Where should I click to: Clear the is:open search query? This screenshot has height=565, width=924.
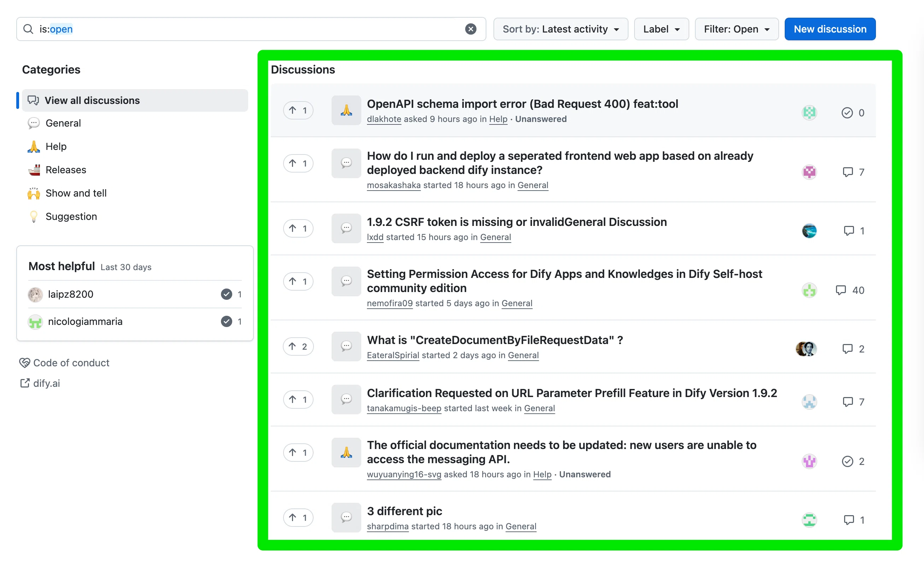(x=470, y=29)
